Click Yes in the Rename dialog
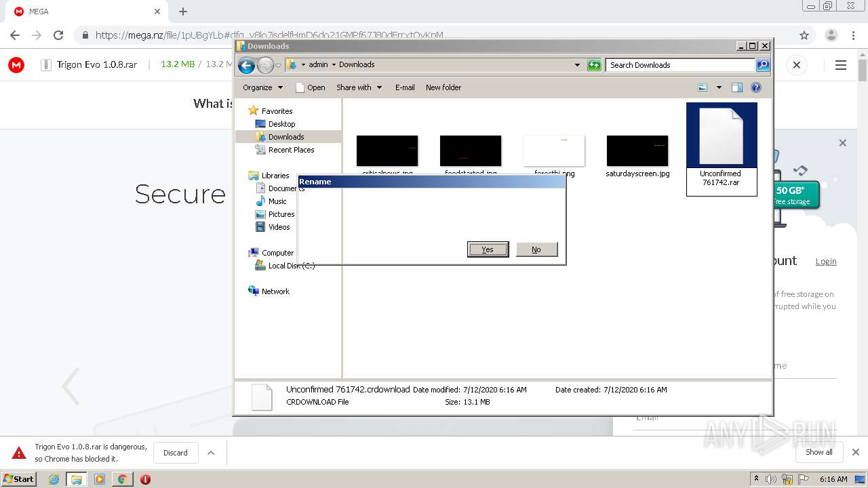Screen dimensions: 868x488 tap(488, 249)
